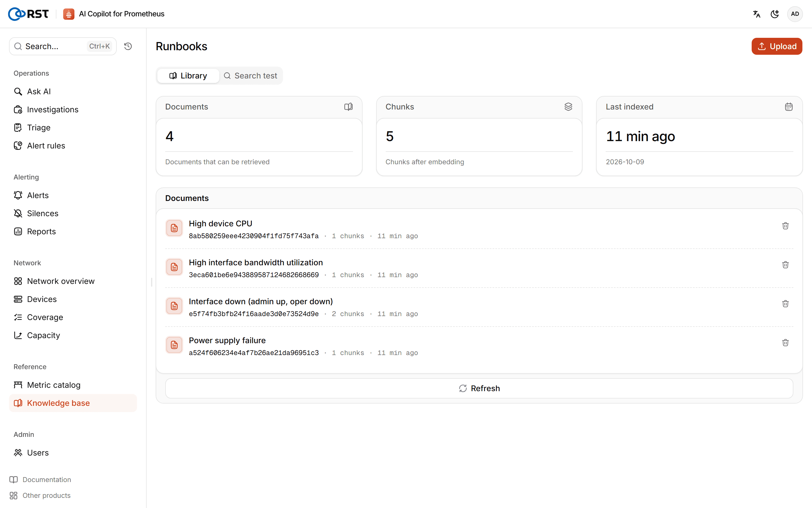Delete High interface bandwidth utilization runbook

pyautogui.click(x=785, y=265)
